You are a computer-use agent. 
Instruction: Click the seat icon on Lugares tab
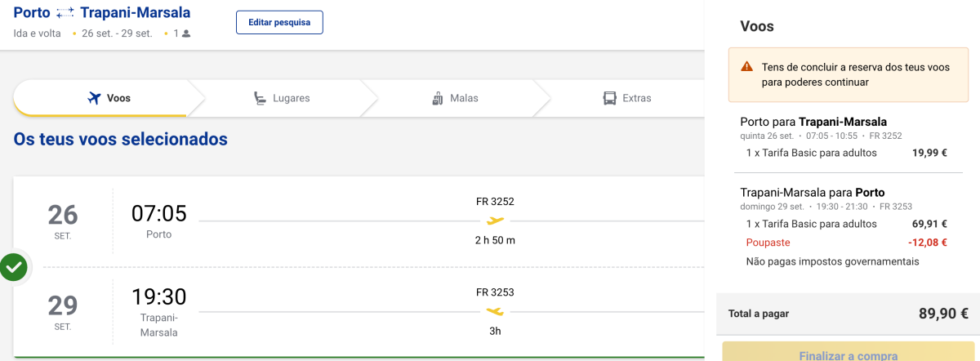coord(260,99)
